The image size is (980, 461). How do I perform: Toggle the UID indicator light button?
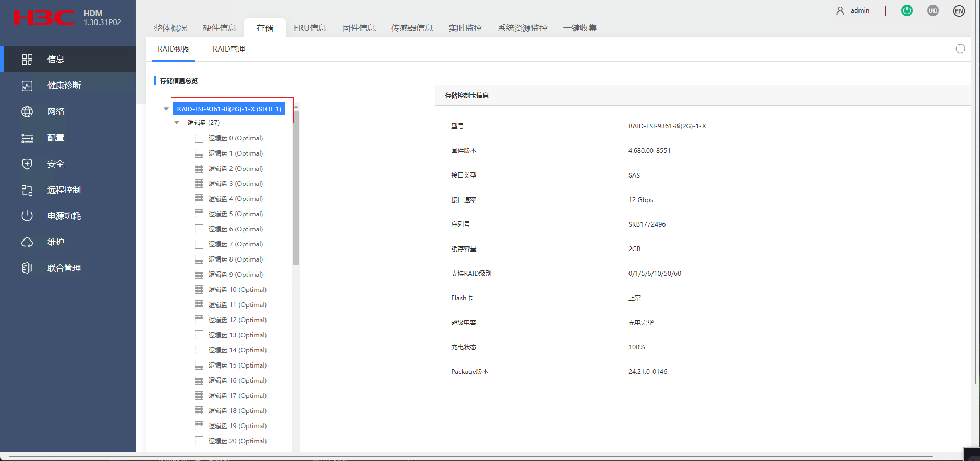pos(933,10)
